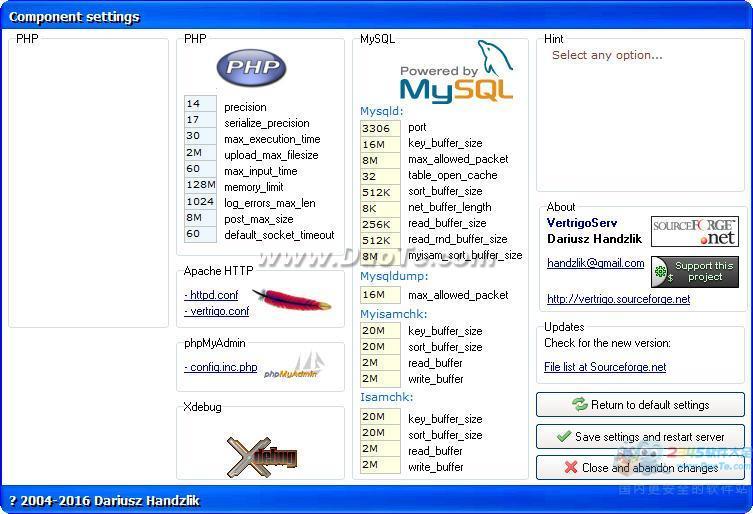This screenshot has width=753, height=514.
Task: Edit the post_max_size field
Action: tap(200, 218)
